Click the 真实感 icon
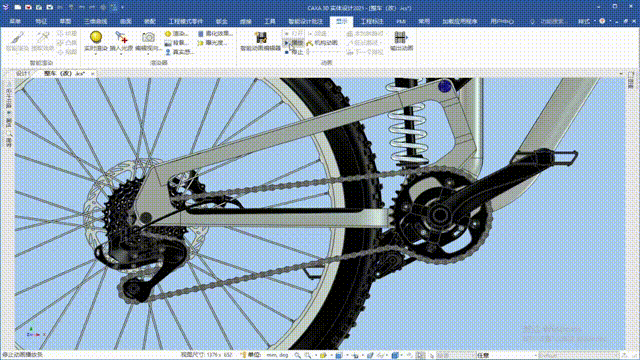 pos(168,52)
